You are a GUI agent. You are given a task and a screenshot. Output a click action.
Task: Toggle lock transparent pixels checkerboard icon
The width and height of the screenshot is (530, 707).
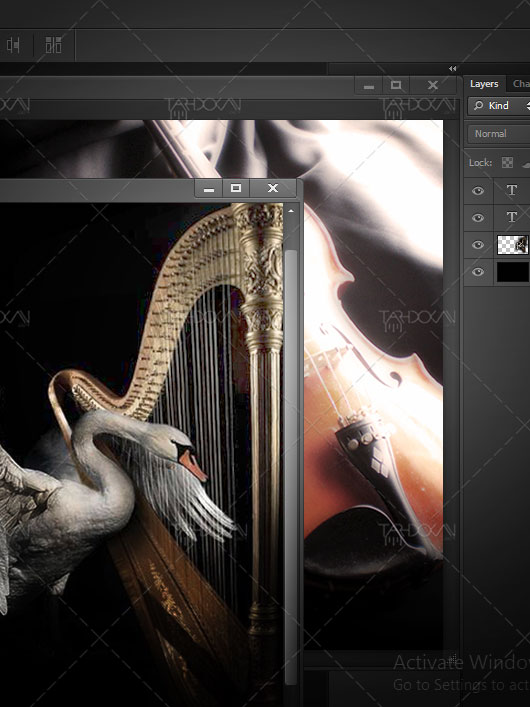click(x=507, y=163)
